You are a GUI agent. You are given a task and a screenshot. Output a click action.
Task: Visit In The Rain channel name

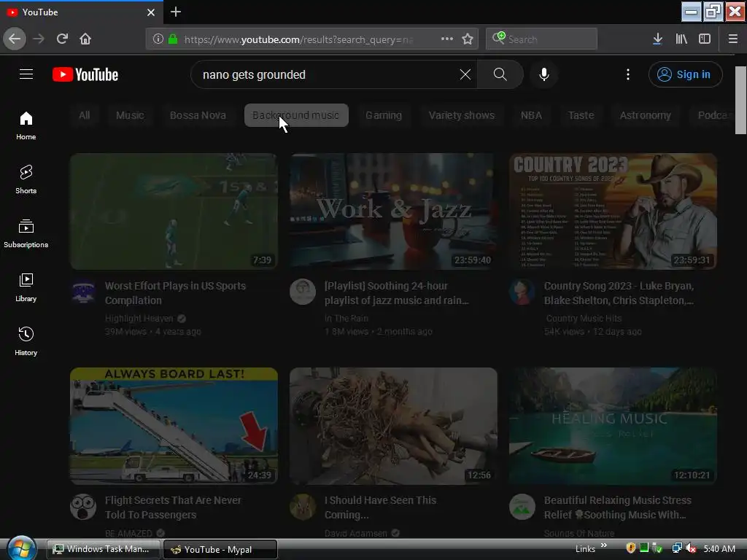coord(347,318)
